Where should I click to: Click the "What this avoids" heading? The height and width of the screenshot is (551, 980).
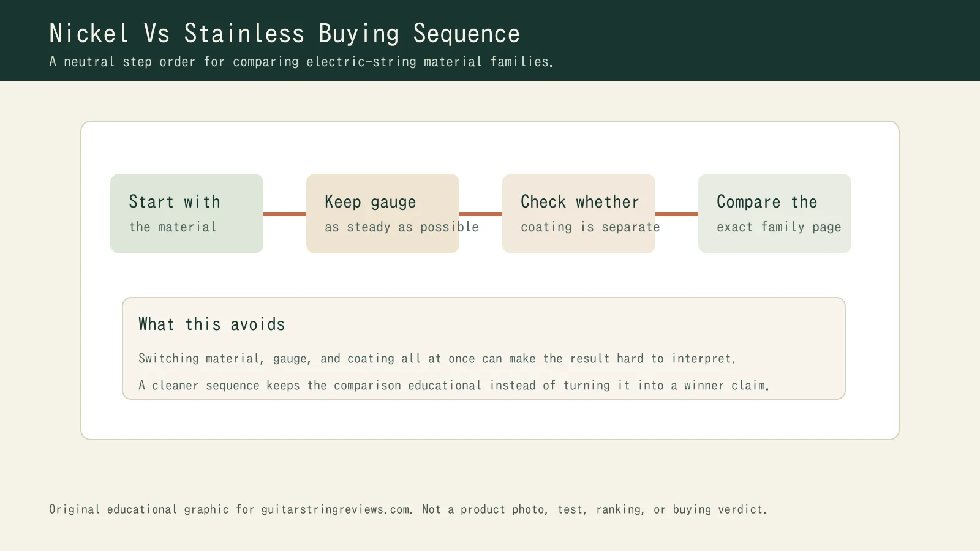point(211,324)
